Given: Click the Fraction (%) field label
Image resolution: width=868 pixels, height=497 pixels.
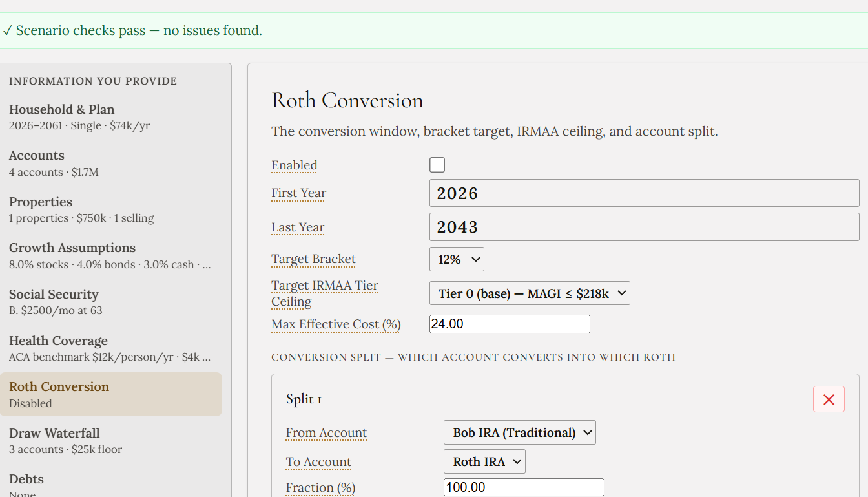Looking at the screenshot, I should point(320,487).
